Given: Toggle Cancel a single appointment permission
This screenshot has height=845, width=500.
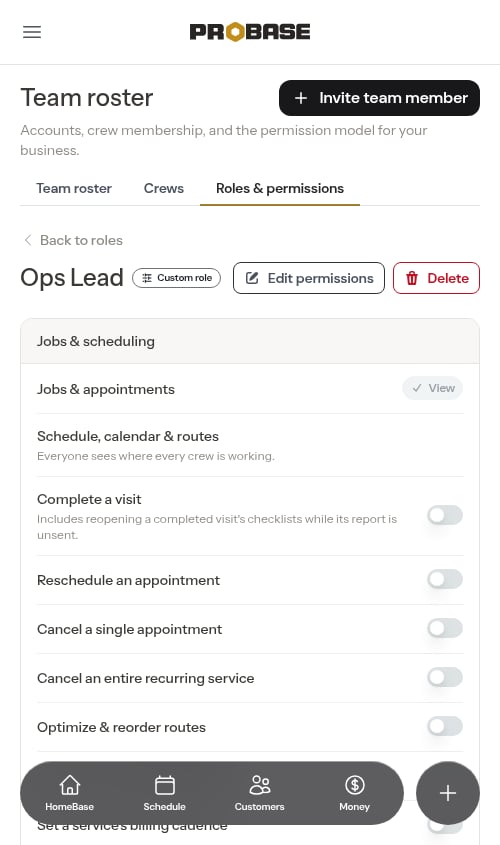Looking at the screenshot, I should 445,628.
